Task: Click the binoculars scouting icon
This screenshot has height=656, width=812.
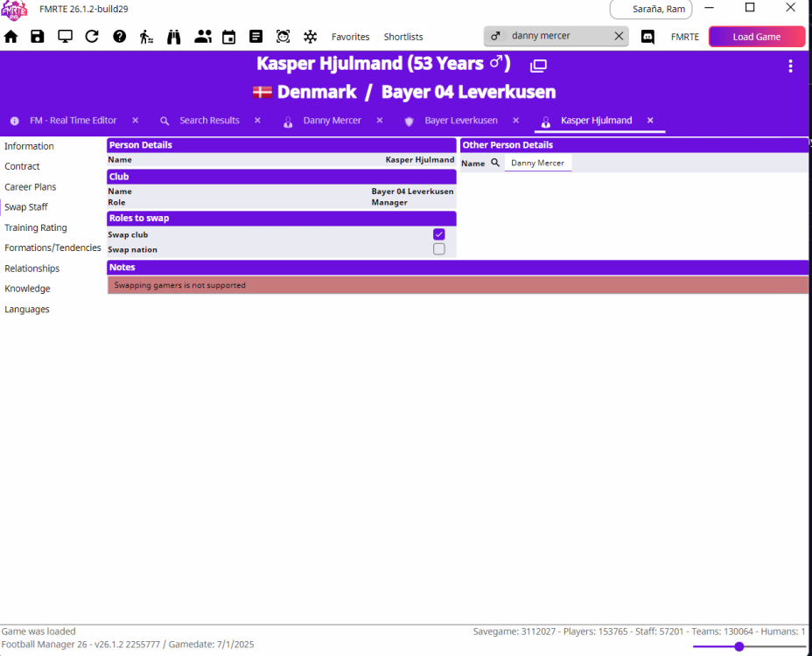Action: (x=174, y=37)
